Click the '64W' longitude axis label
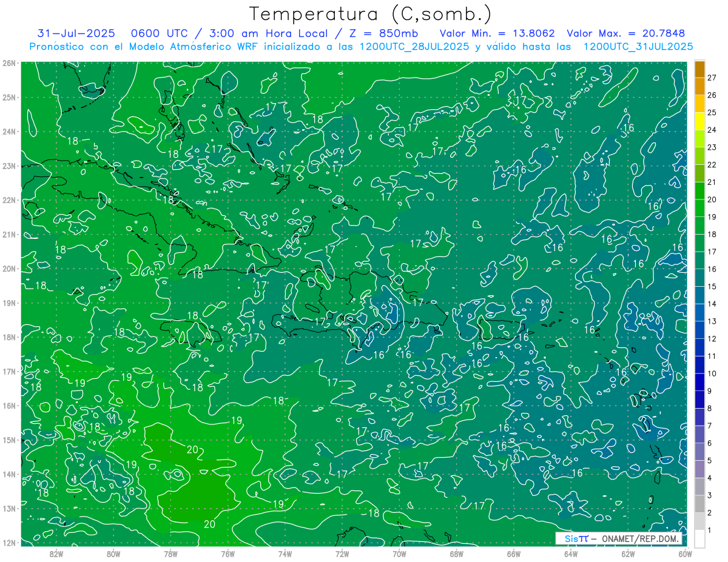The height and width of the screenshot is (562, 728). pos(571,554)
